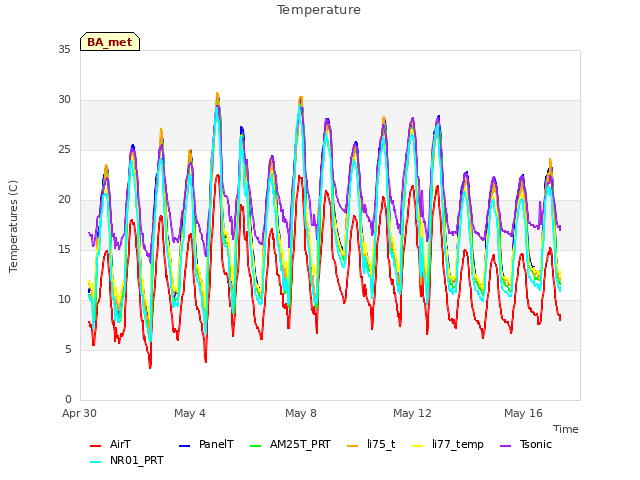Image resolution: width=640 pixels, height=480 pixels.
Task: Click the 5 y-axis tick label
Action: [68, 349]
